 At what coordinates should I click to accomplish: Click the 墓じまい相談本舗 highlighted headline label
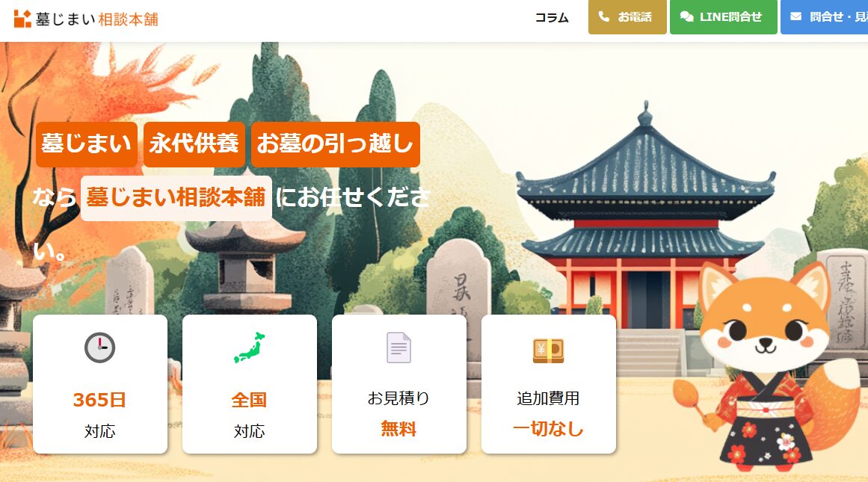pos(176,198)
